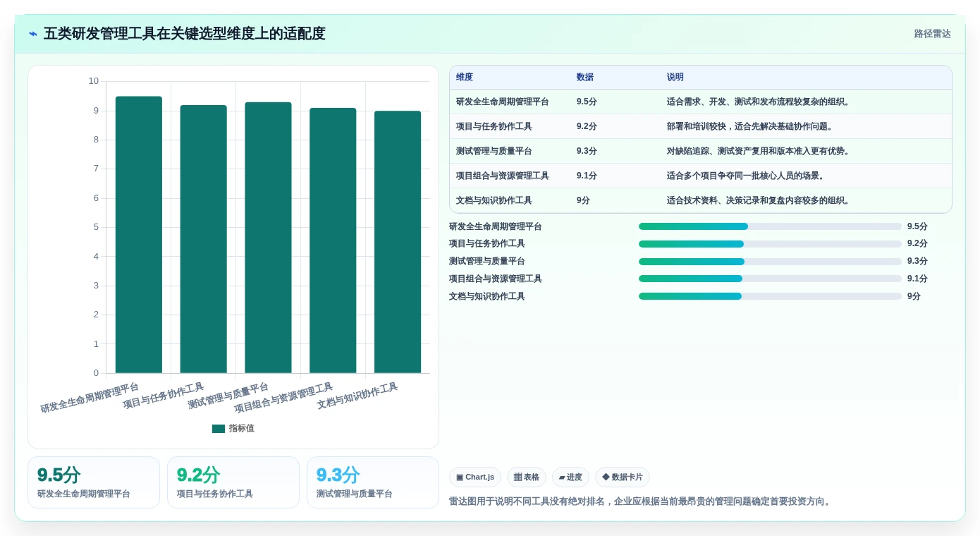Click the 测试管理与质量平台 progress bar
This screenshot has height=536, width=980.
(x=770, y=262)
